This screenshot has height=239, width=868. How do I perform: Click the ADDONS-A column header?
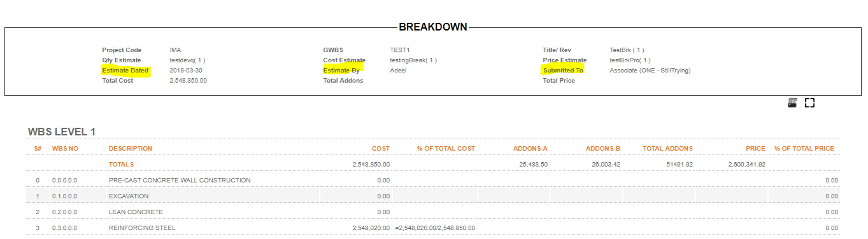pyautogui.click(x=530, y=149)
